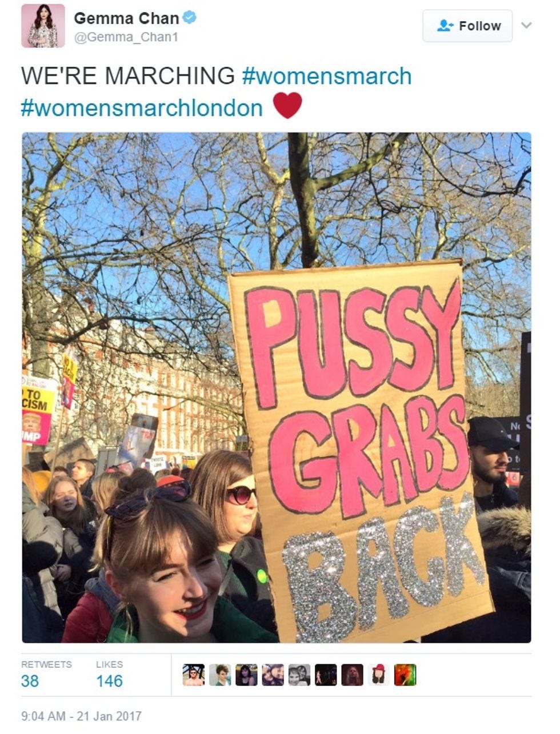Open the two-faces selfie liker avatar
Viewport: 560px width, 734px height.
273,675
